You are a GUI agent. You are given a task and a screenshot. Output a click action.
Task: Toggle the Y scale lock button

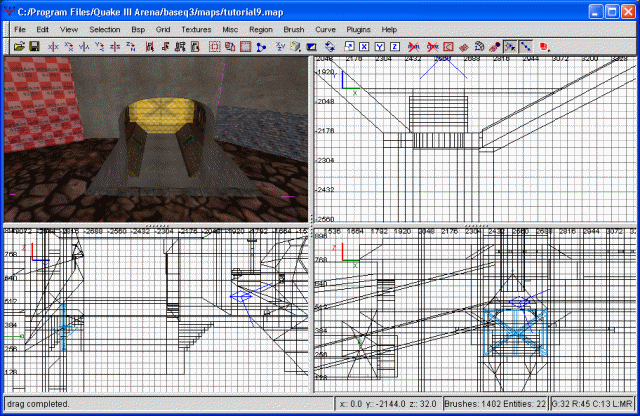[x=380, y=47]
